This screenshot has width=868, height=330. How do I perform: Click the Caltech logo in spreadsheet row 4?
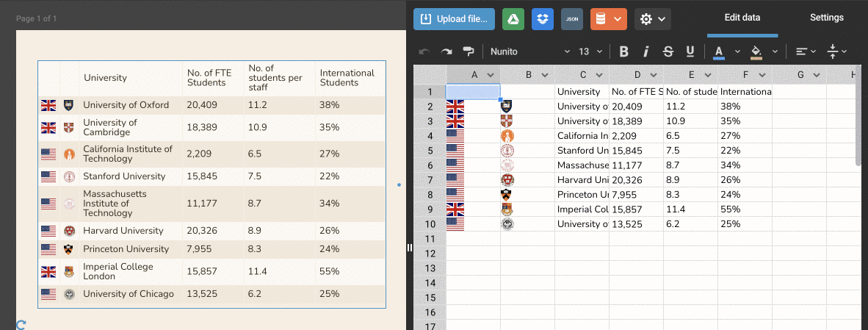[x=507, y=136]
